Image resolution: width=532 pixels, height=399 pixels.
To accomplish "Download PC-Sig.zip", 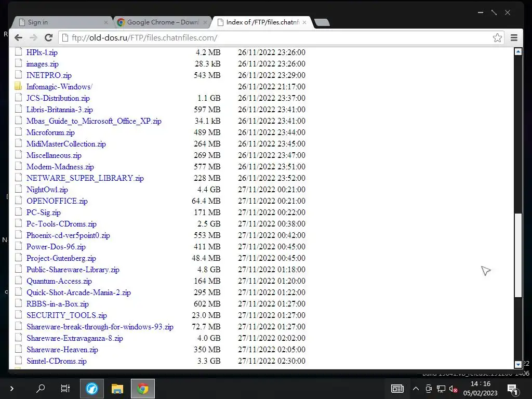I will [44, 212].
